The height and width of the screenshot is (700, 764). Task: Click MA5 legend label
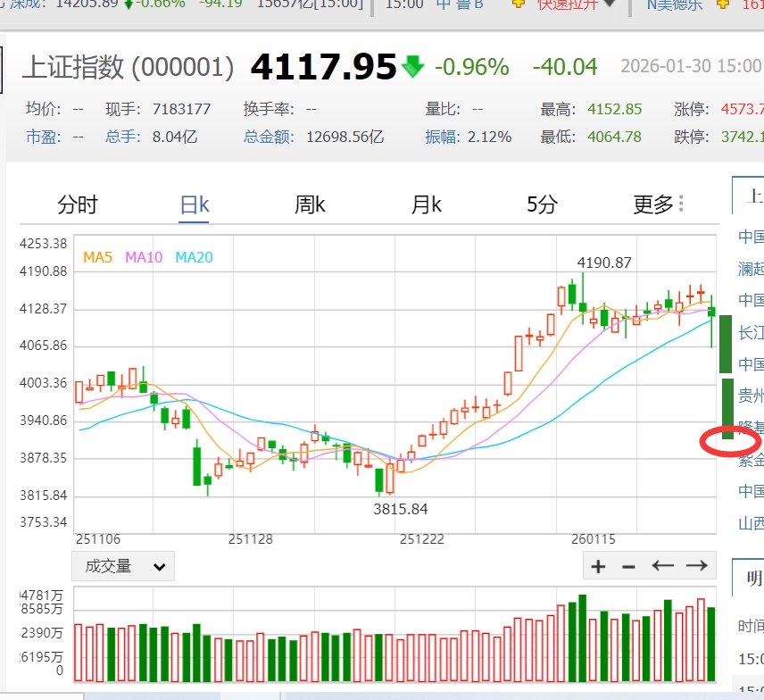(x=97, y=257)
